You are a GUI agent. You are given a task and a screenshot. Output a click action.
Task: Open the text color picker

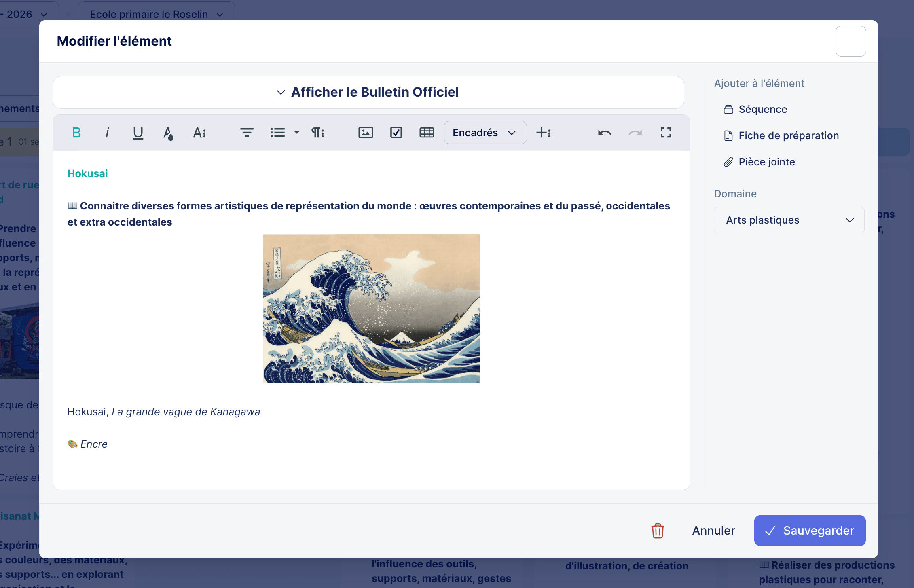[x=169, y=132]
